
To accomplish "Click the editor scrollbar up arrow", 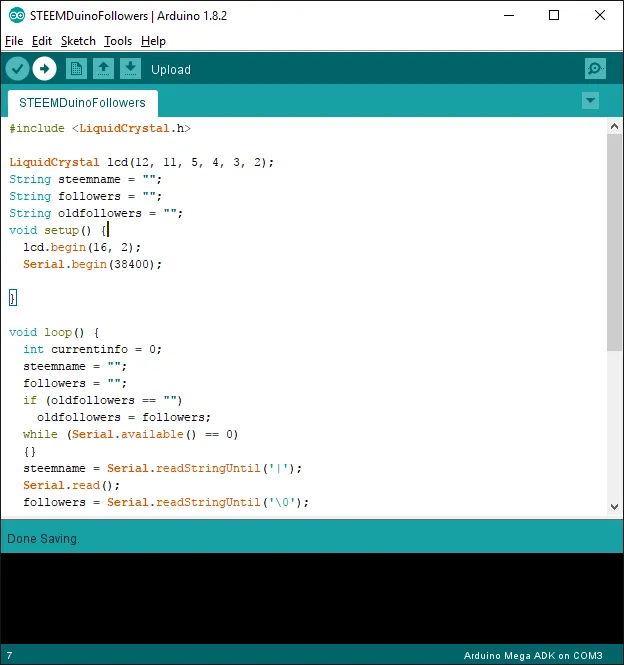I will [x=614, y=126].
